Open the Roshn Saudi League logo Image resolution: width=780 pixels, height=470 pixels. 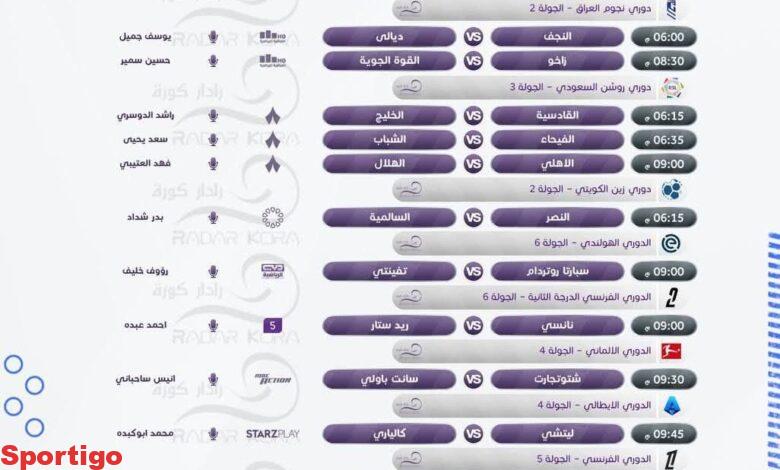[x=673, y=88]
